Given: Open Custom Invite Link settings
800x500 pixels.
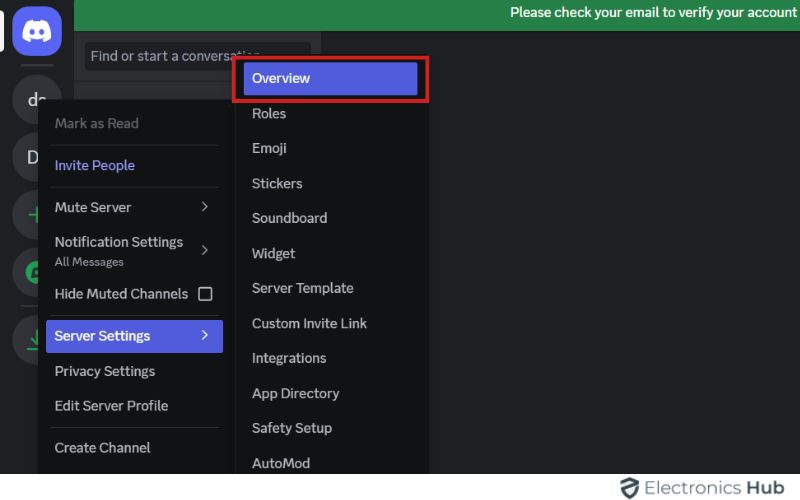Looking at the screenshot, I should pyautogui.click(x=309, y=323).
